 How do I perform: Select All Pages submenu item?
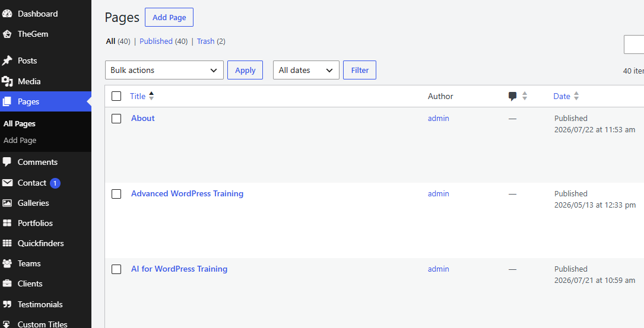[20, 123]
